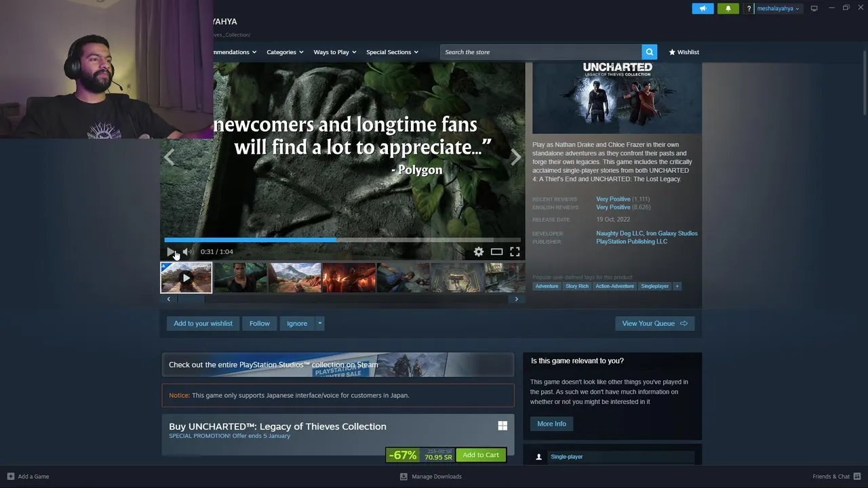Click the page vertical scrollbar
868x488 pixels.
pos(864,81)
